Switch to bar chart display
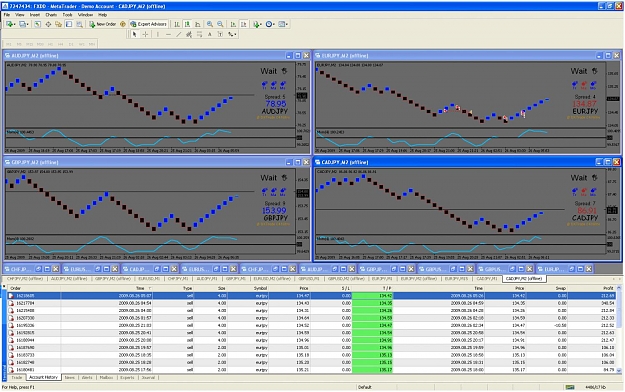625x392 pixels. (x=177, y=24)
